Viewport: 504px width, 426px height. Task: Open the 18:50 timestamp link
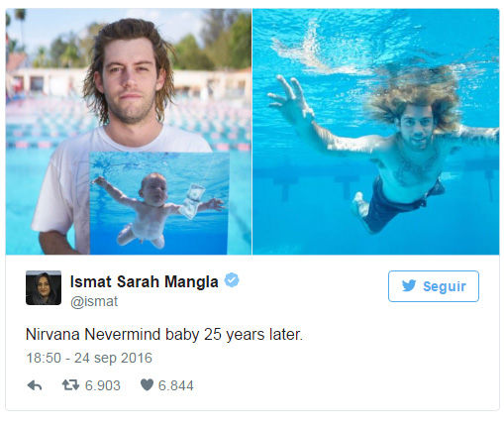point(44,358)
